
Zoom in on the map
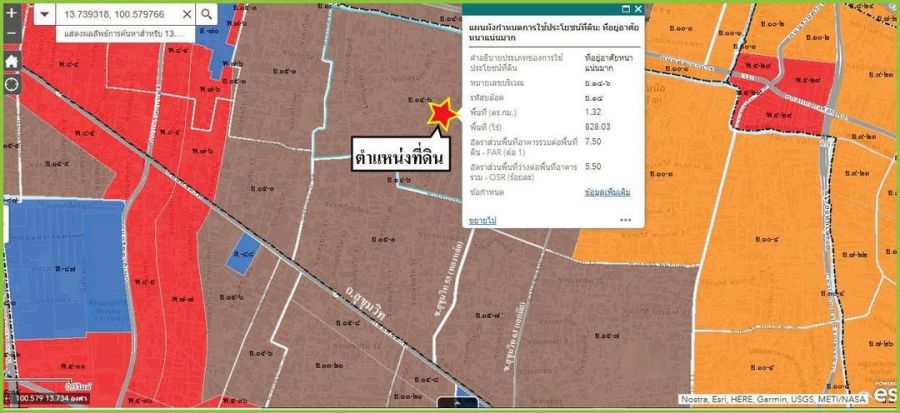pos(12,14)
